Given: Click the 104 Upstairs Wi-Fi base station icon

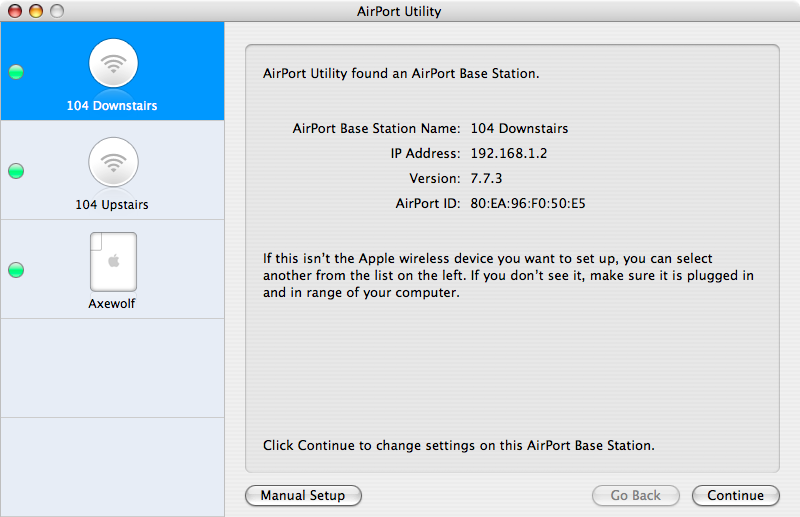Looking at the screenshot, I should click(x=113, y=162).
